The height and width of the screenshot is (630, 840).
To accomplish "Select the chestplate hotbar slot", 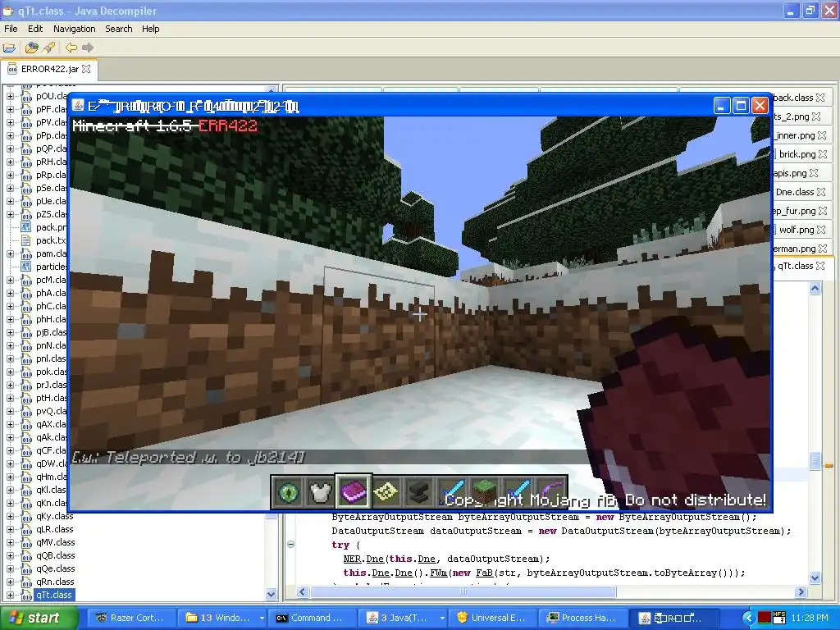I will click(x=321, y=492).
